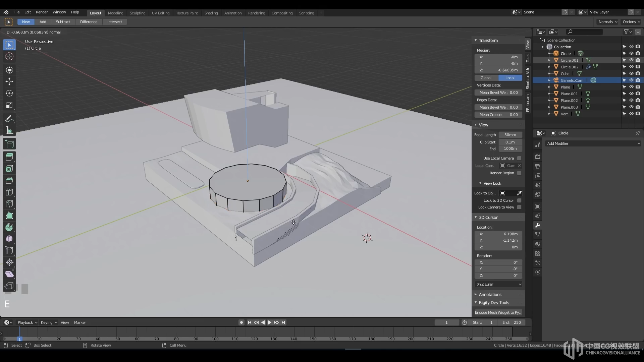Enable Lock Camera to View checkbox
Screen dimensions: 644x362
[x=519, y=207]
